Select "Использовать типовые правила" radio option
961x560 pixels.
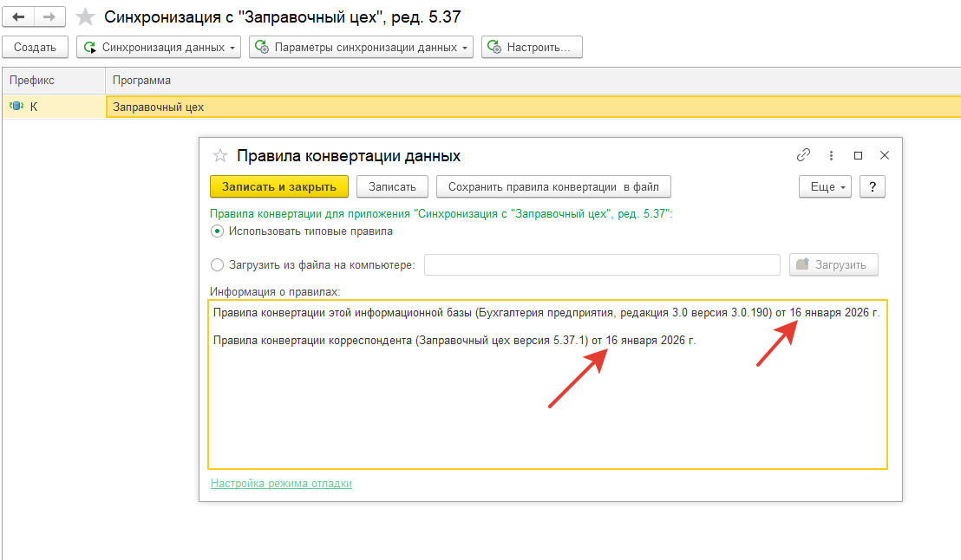click(217, 231)
